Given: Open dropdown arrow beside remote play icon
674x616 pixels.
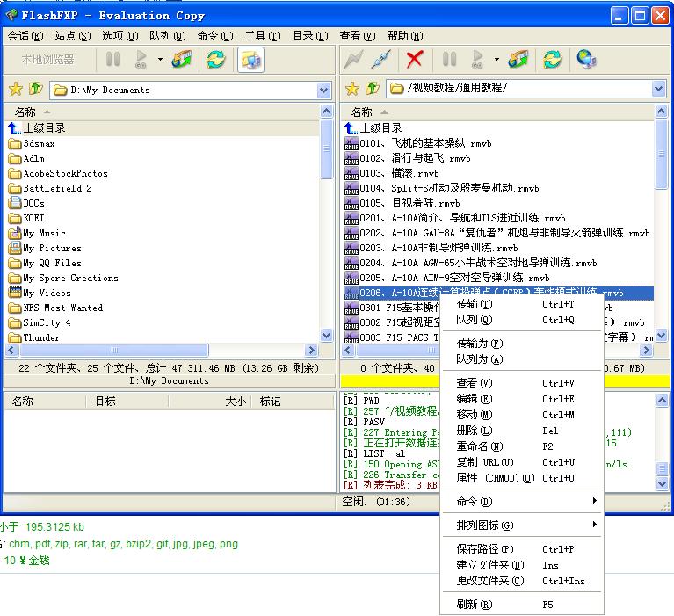Looking at the screenshot, I should (496, 60).
